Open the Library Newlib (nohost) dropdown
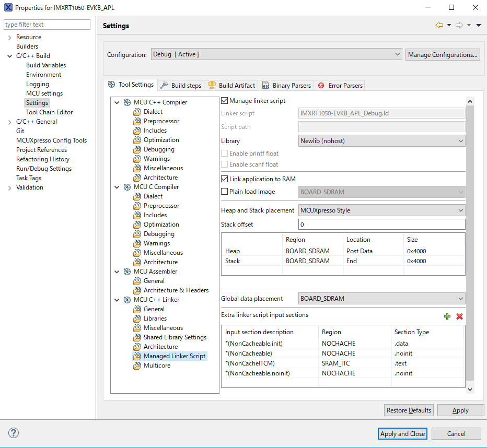Screen dimensions: 487x448 (x=382, y=141)
